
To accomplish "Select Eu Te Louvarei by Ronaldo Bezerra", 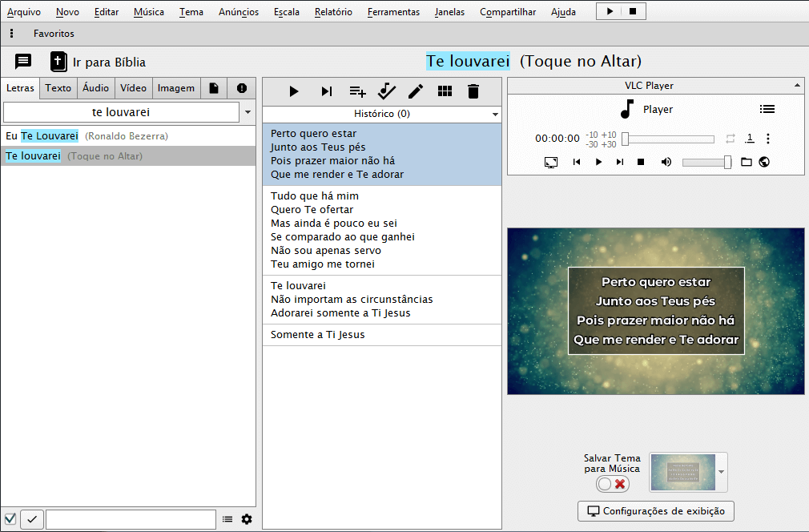I will 87,136.
